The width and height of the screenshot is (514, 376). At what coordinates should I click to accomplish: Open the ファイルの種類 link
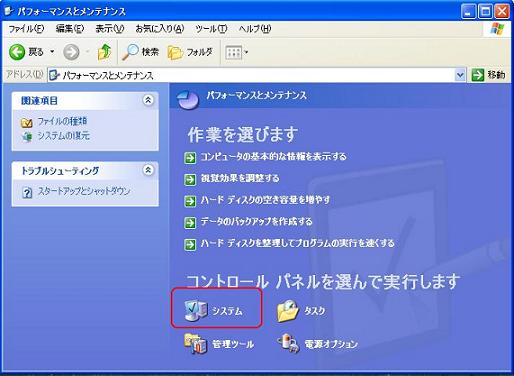pyautogui.click(x=62, y=121)
